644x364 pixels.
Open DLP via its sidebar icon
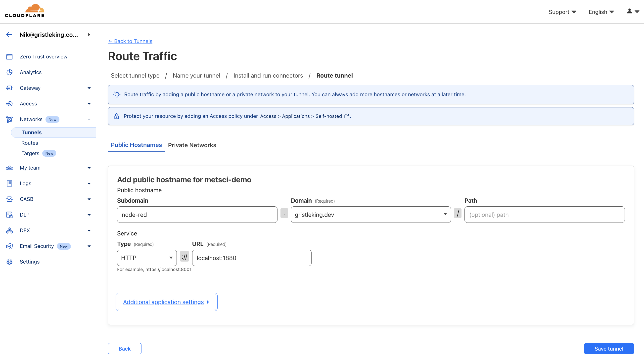click(x=9, y=215)
